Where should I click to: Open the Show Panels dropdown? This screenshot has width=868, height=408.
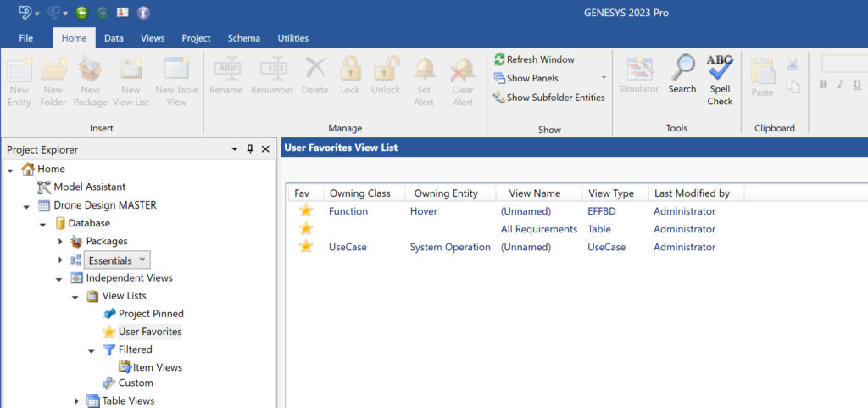(604, 78)
